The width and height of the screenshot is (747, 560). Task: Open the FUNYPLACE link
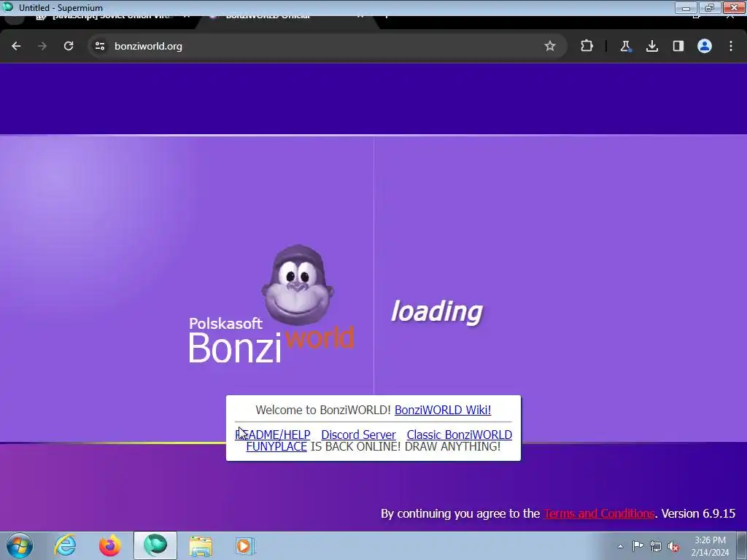point(276,447)
